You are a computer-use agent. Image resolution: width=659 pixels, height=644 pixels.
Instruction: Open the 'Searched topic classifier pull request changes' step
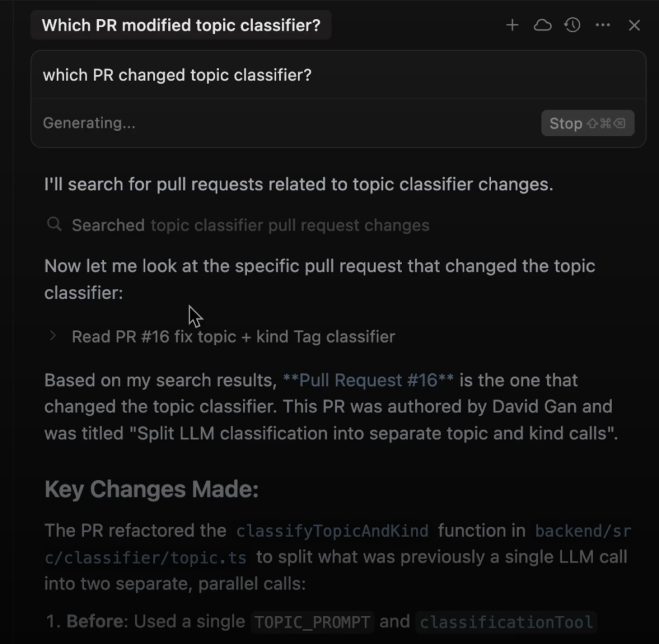click(250, 225)
